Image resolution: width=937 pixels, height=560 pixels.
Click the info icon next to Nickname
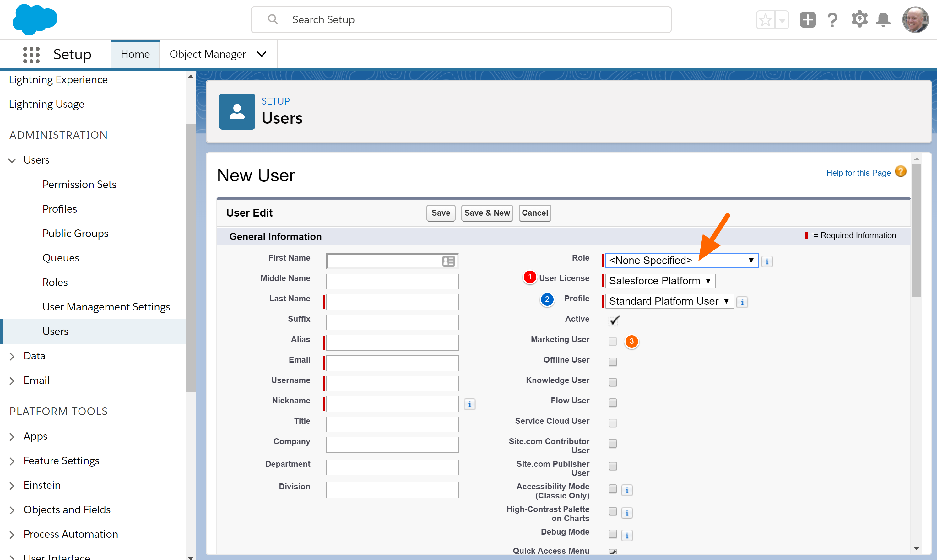click(x=469, y=404)
